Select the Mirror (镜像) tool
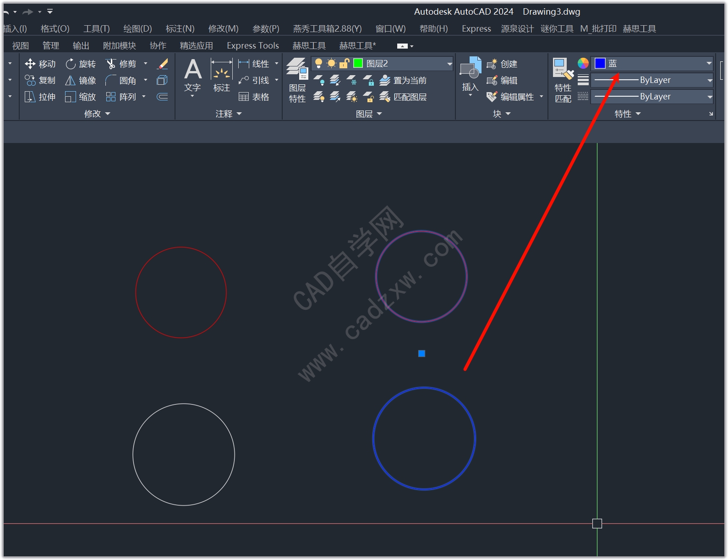The width and height of the screenshot is (728, 560). coord(81,80)
